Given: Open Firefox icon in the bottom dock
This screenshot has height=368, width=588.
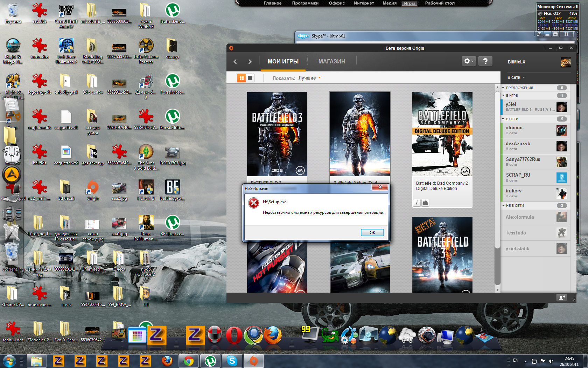Looking at the screenshot, I should point(273,335).
